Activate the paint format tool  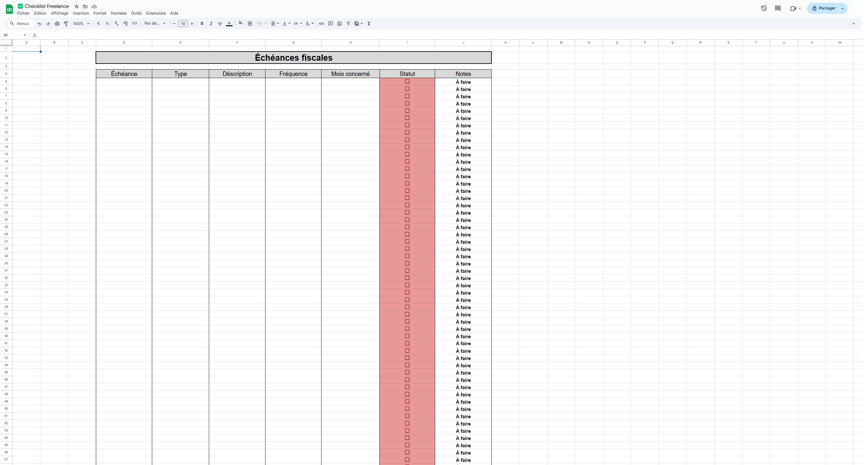[66, 24]
